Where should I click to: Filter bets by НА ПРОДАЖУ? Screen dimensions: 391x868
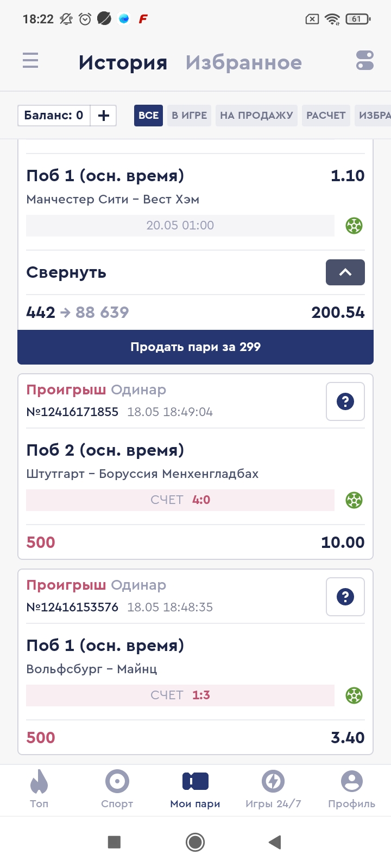point(256,116)
